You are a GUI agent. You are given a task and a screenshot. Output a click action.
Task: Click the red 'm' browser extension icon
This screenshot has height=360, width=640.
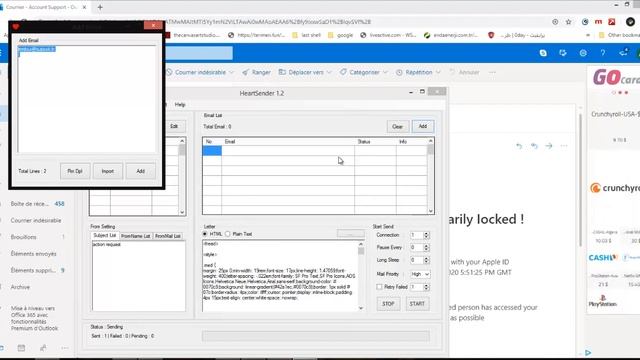(x=598, y=22)
